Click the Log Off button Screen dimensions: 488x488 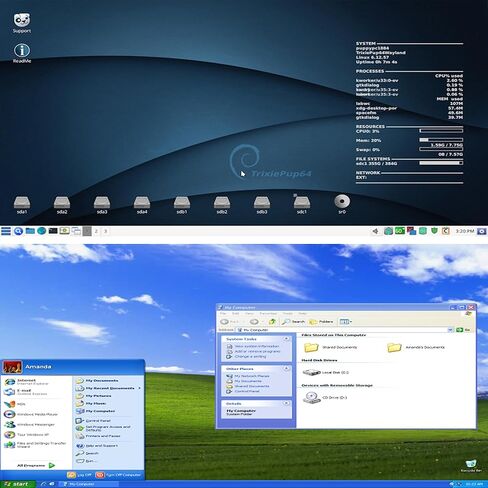click(x=79, y=475)
